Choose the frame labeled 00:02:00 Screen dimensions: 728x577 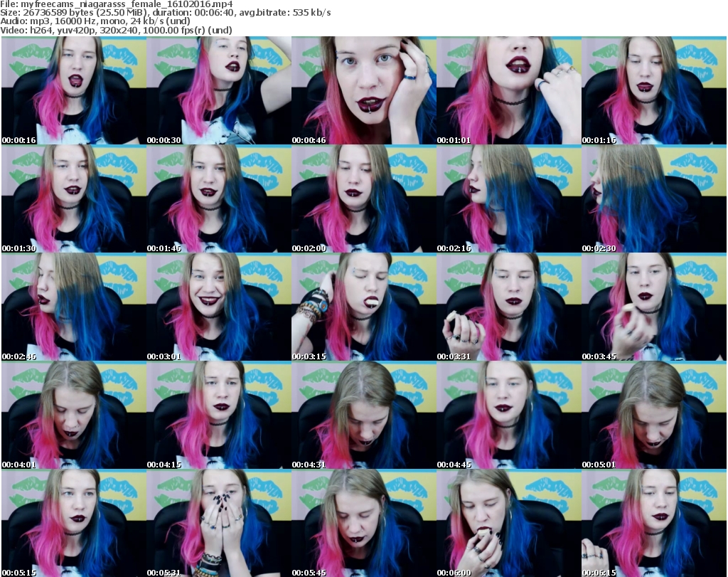[x=363, y=198]
